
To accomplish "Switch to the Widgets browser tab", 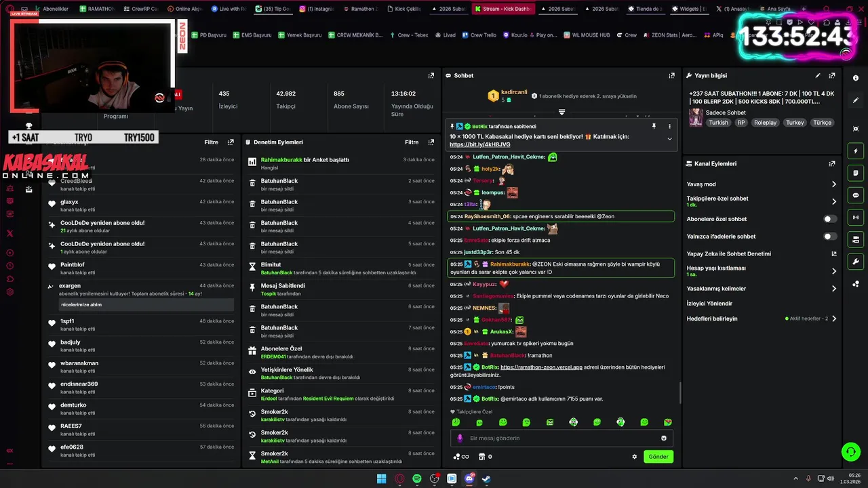I will [x=690, y=9].
